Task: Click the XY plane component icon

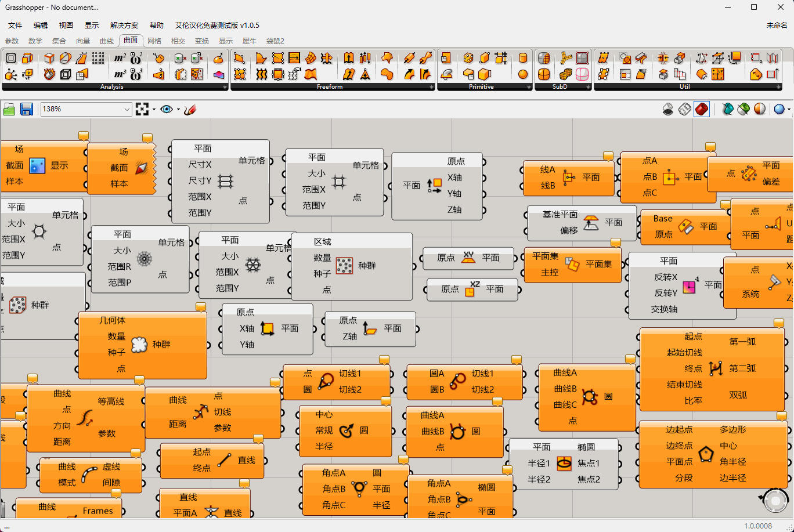Action: click(x=468, y=258)
